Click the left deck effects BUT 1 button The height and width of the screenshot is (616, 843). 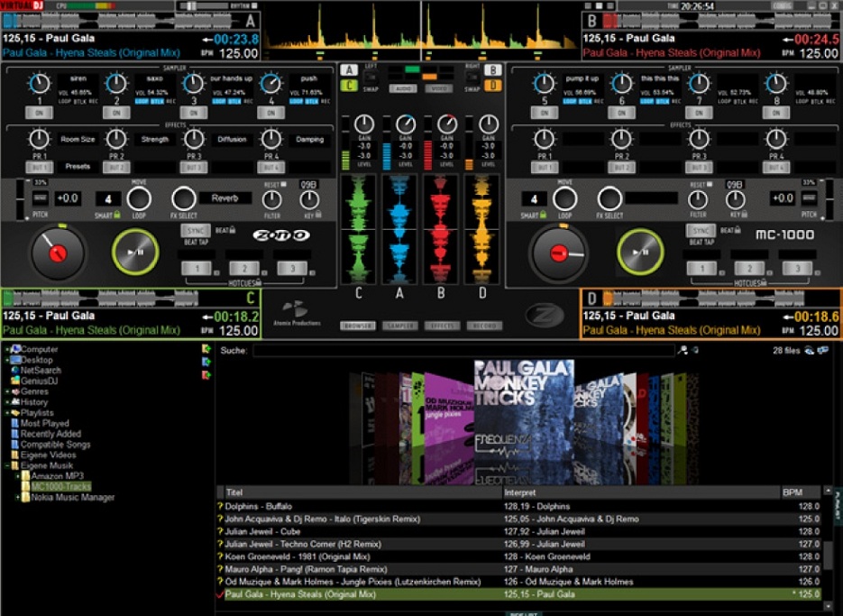[x=40, y=167]
